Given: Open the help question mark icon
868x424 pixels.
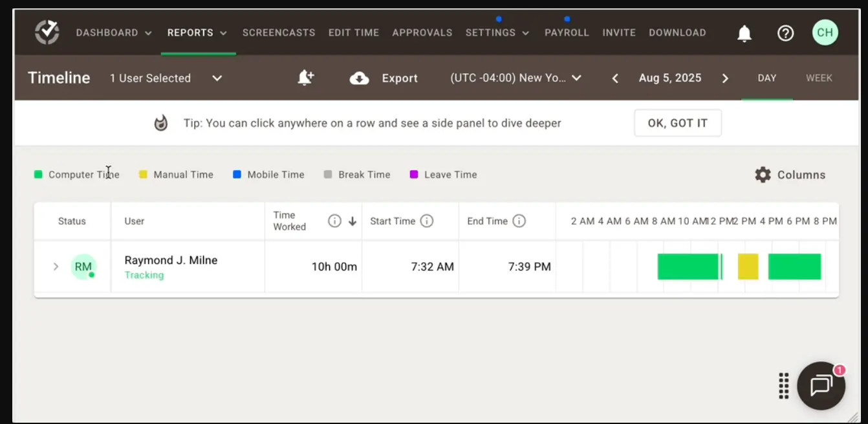Looking at the screenshot, I should coord(785,33).
